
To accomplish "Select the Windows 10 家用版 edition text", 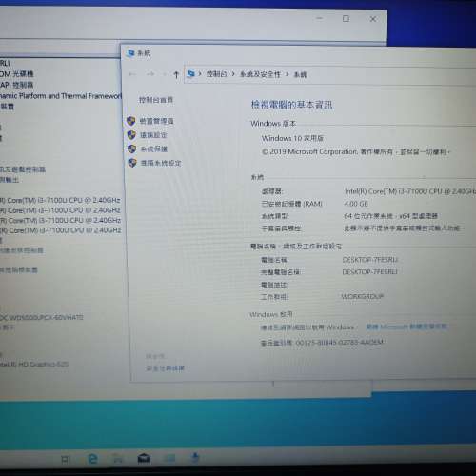I will click(292, 138).
